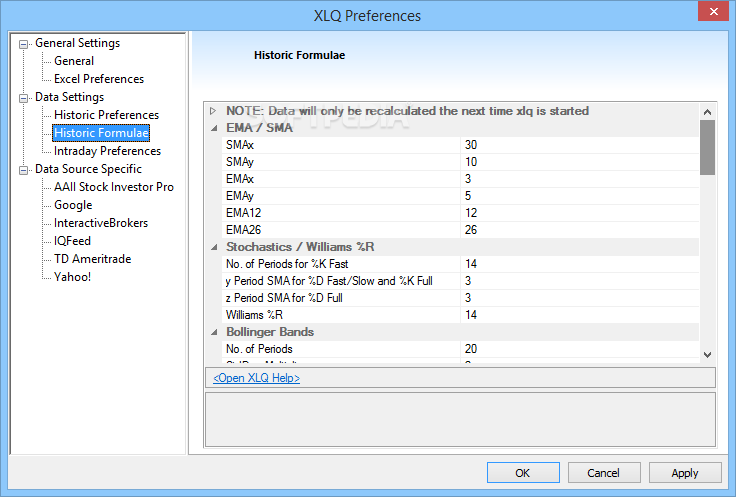Open Intraday Preferences tree item
The height and width of the screenshot is (497, 736).
pyautogui.click(x=107, y=151)
